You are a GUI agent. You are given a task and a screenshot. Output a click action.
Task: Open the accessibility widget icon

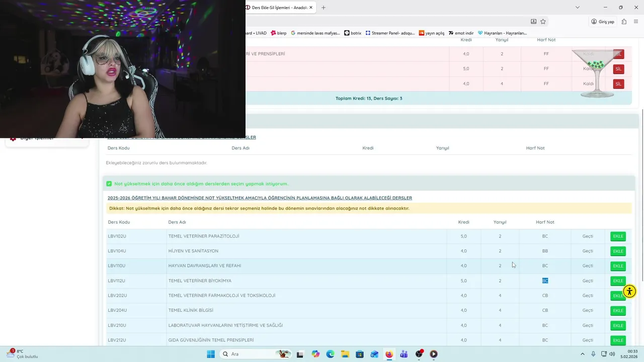[629, 291]
